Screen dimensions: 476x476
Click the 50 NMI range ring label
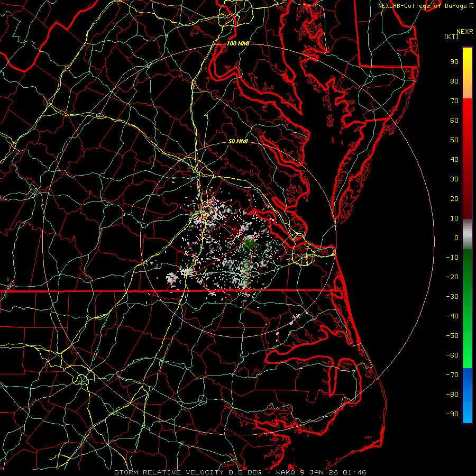coord(238,141)
